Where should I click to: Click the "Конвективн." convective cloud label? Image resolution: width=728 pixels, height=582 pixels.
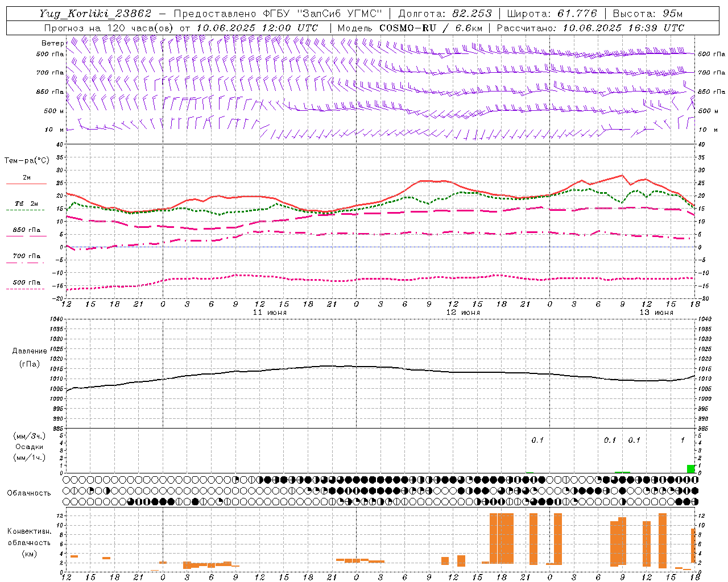(x=30, y=531)
